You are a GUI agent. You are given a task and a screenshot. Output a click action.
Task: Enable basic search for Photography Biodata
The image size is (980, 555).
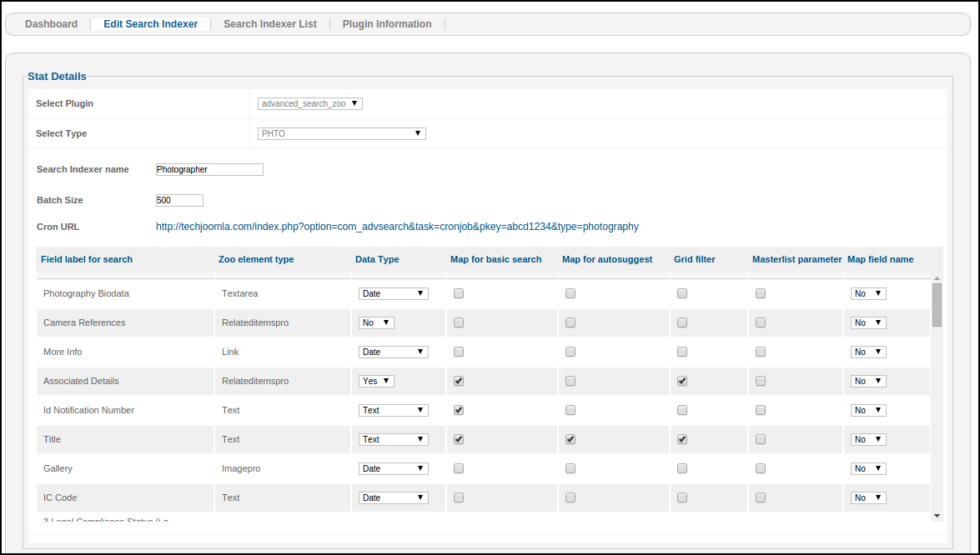point(459,293)
